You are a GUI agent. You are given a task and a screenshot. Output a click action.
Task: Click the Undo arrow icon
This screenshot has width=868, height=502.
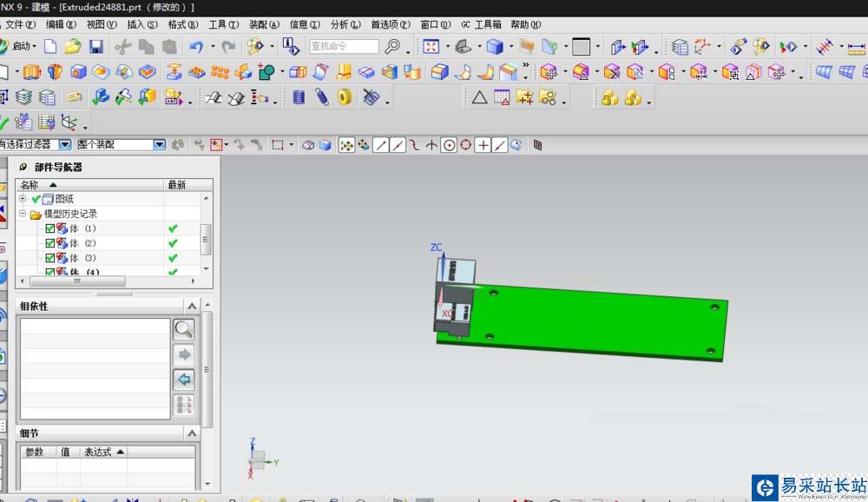pos(197,46)
